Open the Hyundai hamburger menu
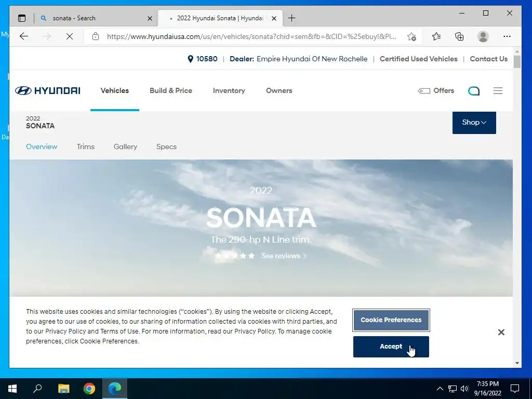Image resolution: width=532 pixels, height=399 pixels. click(498, 90)
